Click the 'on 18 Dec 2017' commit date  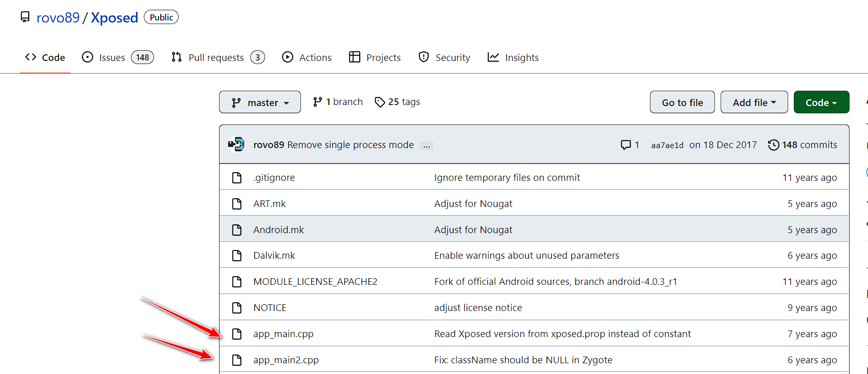pyautogui.click(x=723, y=145)
